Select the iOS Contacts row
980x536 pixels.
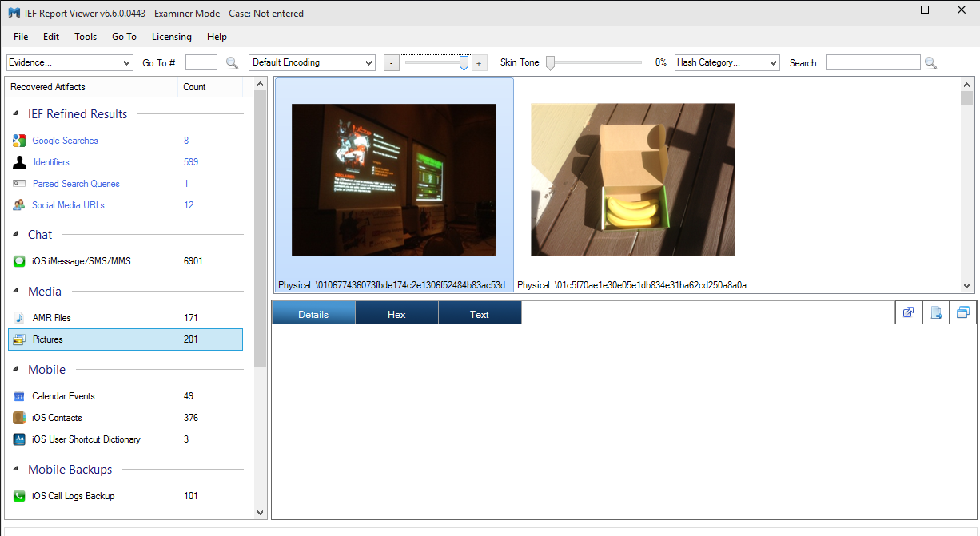click(x=125, y=418)
